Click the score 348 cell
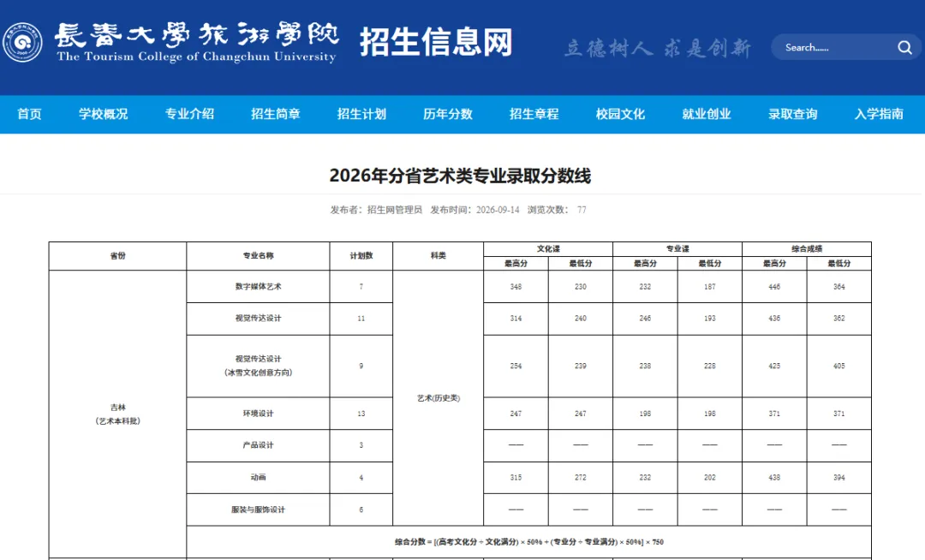The image size is (925, 560). tap(516, 287)
